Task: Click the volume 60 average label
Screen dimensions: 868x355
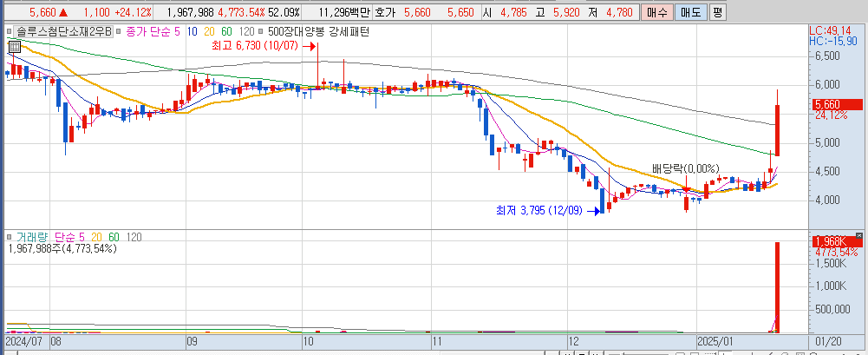Action: (114, 237)
